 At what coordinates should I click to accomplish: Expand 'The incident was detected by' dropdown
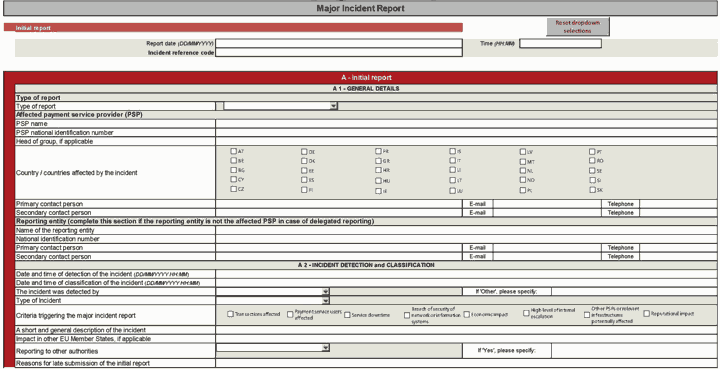click(x=273, y=291)
